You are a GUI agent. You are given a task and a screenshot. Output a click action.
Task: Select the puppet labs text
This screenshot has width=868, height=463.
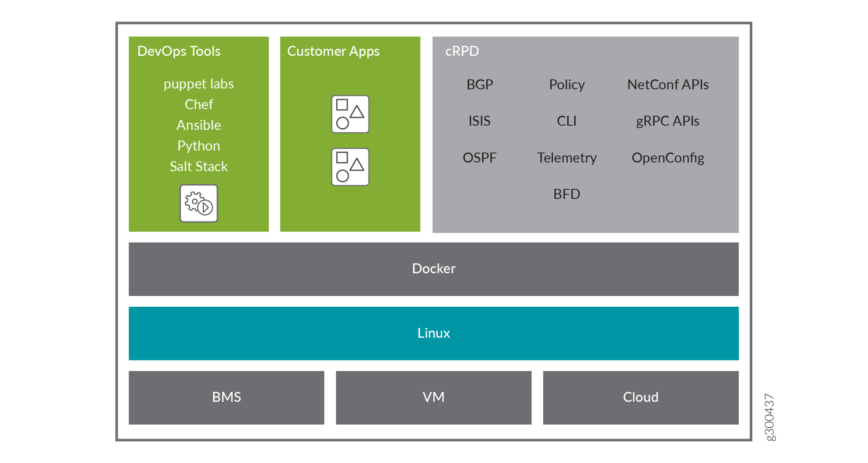199,84
